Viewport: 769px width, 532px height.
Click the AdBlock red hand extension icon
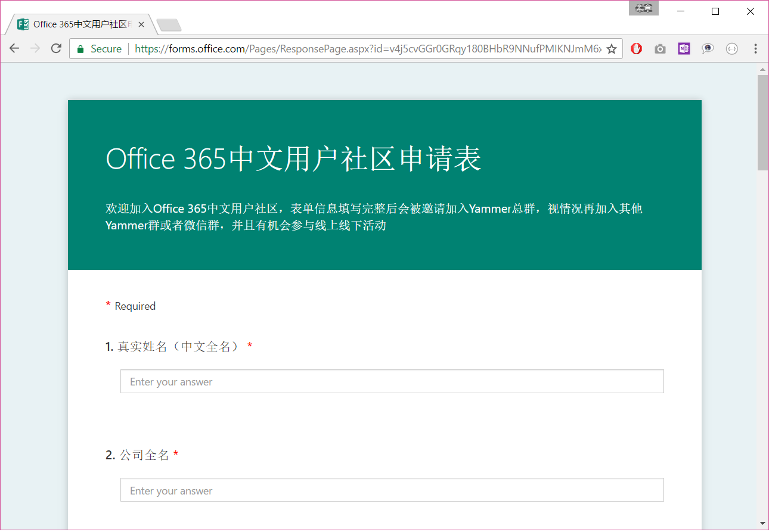pyautogui.click(x=636, y=49)
